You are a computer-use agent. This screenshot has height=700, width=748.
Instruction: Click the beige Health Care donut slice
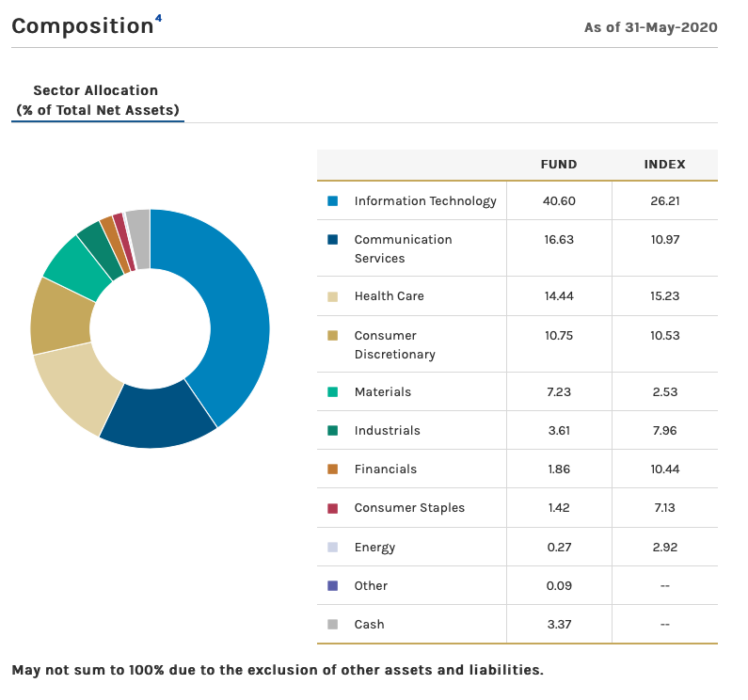pos(77,384)
